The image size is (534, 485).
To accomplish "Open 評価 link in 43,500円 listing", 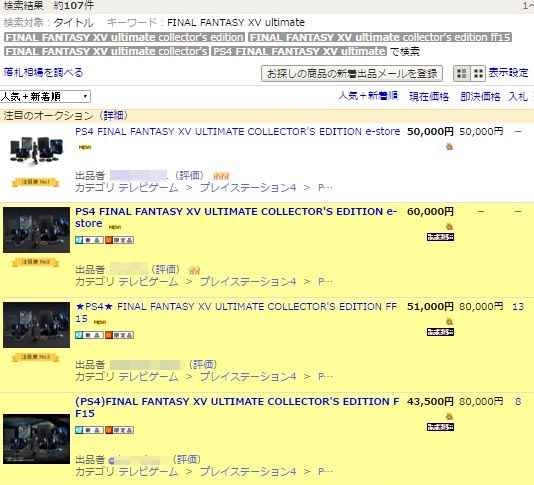I will point(187,459).
